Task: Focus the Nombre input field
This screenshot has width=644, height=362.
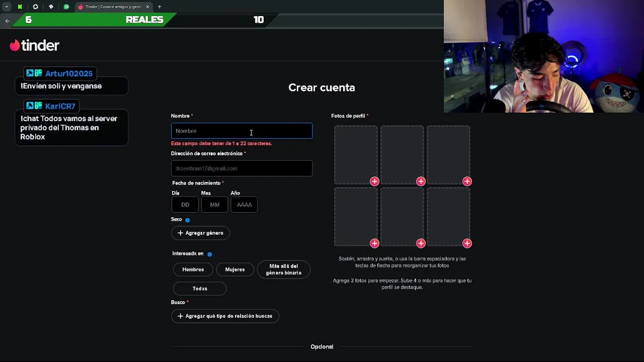Action: (x=242, y=131)
